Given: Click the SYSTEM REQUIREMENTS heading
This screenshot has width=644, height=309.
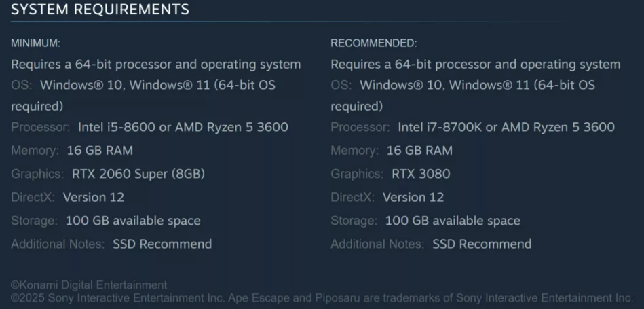Looking at the screenshot, I should [100, 10].
